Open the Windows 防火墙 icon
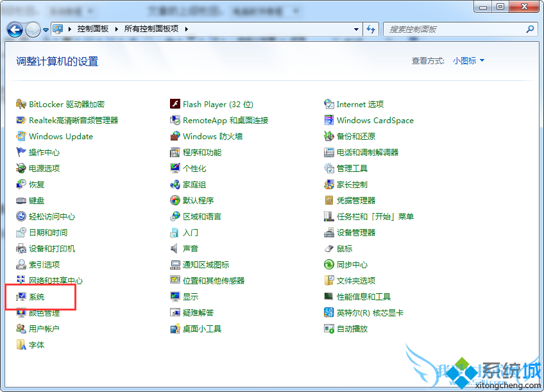This screenshot has height=392, width=544. (175, 136)
